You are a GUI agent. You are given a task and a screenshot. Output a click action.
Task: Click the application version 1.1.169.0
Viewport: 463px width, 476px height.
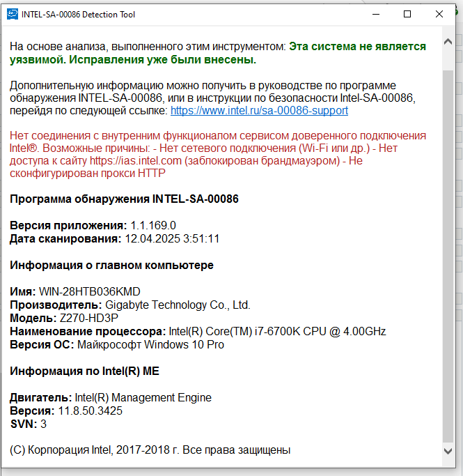pos(153,226)
